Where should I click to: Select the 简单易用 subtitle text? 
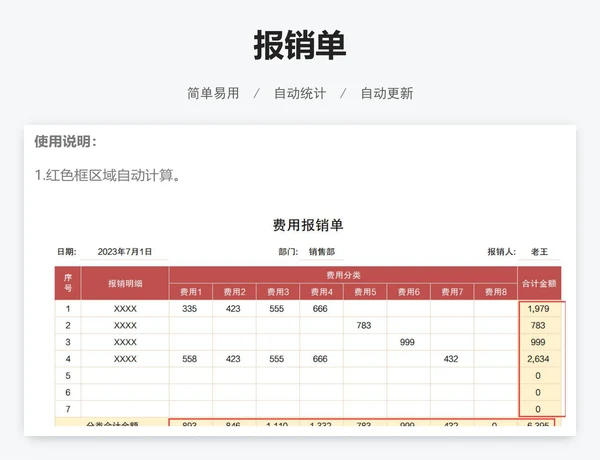213,93
